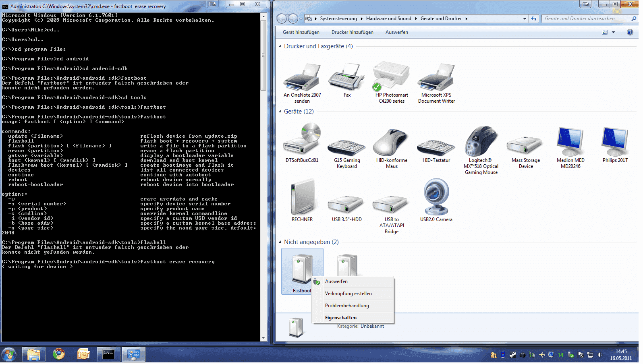This screenshot has width=643, height=364.
Task: Open the address bar history dropdown
Action: [525, 19]
